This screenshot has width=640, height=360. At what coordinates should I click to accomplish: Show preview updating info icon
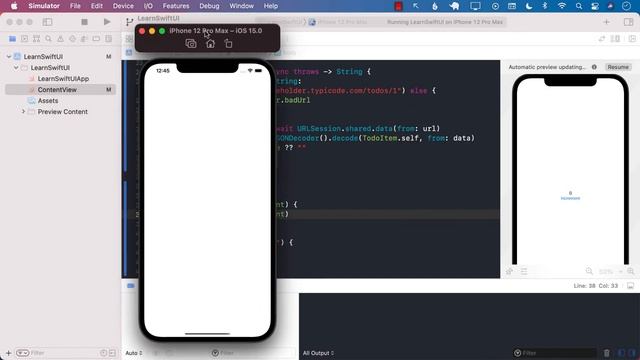[594, 67]
